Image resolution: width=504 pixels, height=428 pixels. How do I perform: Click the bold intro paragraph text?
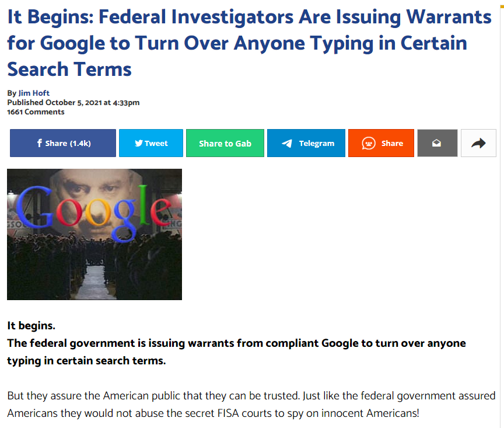click(236, 352)
